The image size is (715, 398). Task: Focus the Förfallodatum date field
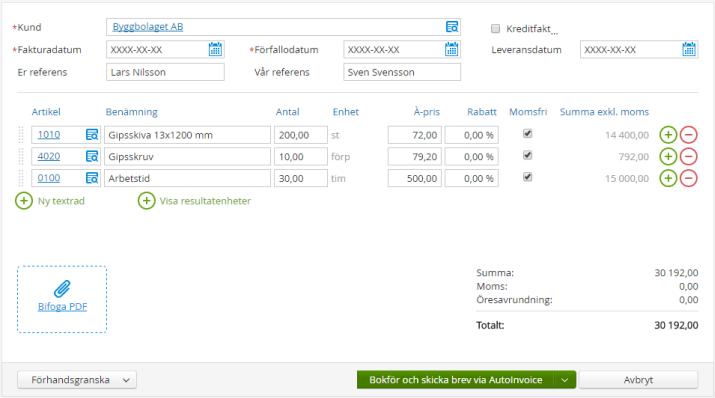tap(402, 49)
